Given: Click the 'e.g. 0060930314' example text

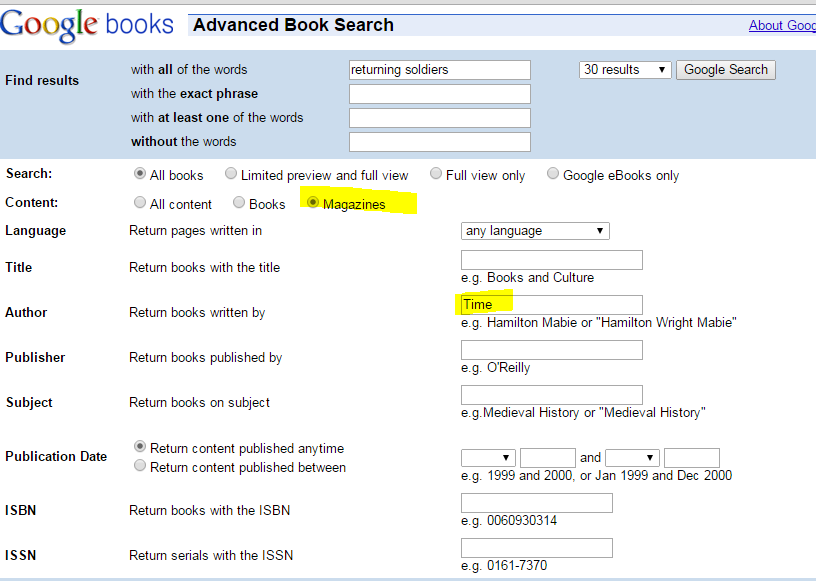Looking at the screenshot, I should (509, 521).
